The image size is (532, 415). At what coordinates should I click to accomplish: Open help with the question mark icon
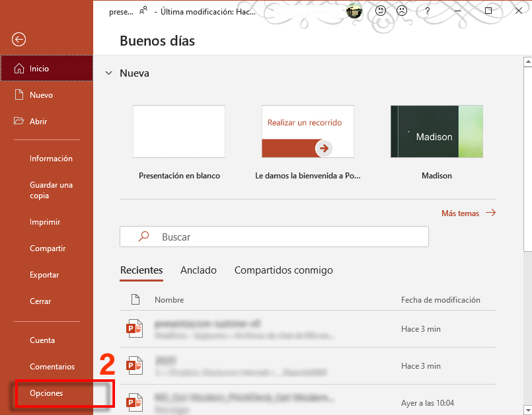(x=427, y=11)
